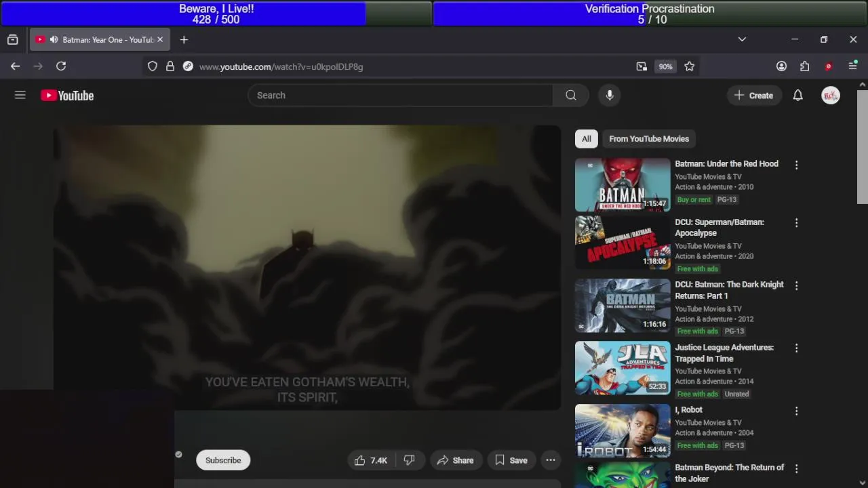Screen dimensions: 868x488
Task: Go back with the browser back arrow
Action: [x=15, y=66]
